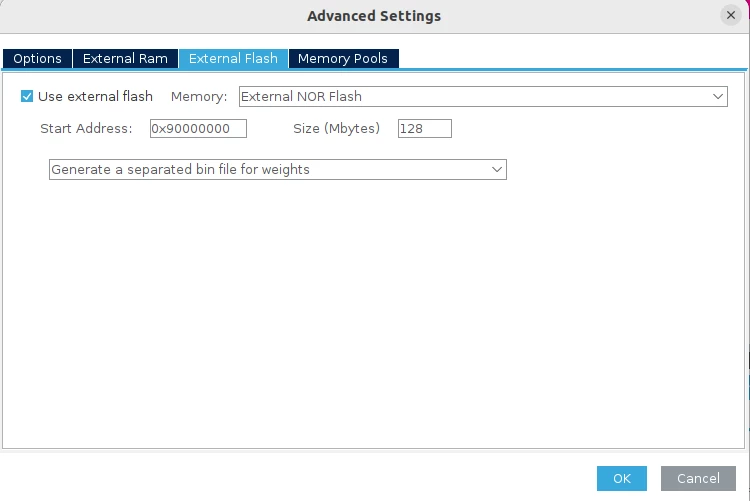Click the Start Address field 0x90000000
Screen dimensions: 750x501
pyautogui.click(x=198, y=128)
